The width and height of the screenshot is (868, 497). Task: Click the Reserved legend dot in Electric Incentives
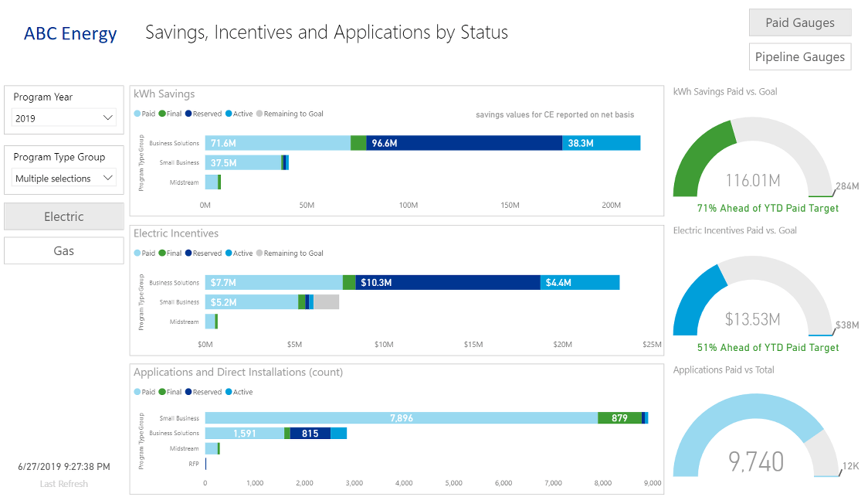pyautogui.click(x=188, y=253)
